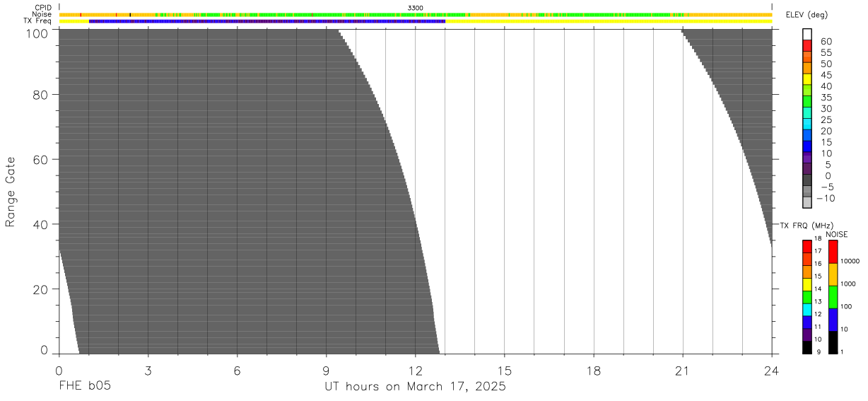Click the 'Noise' row label at top left
Viewport: 868px width, 401px height.
42,14
